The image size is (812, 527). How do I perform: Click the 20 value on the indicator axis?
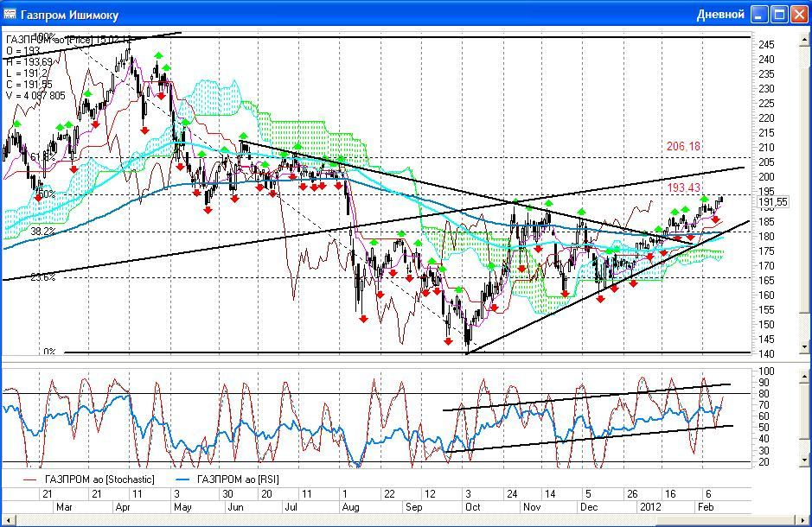coord(764,462)
